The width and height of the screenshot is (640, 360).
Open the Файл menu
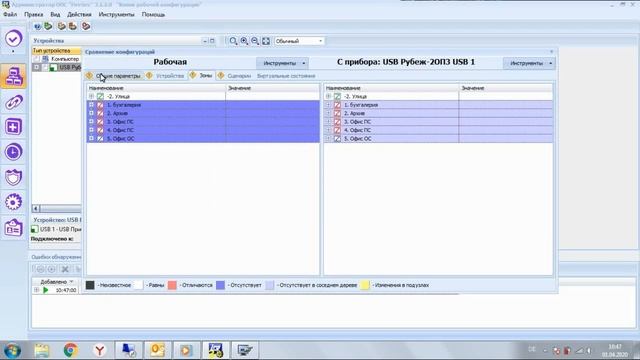[x=10, y=14]
